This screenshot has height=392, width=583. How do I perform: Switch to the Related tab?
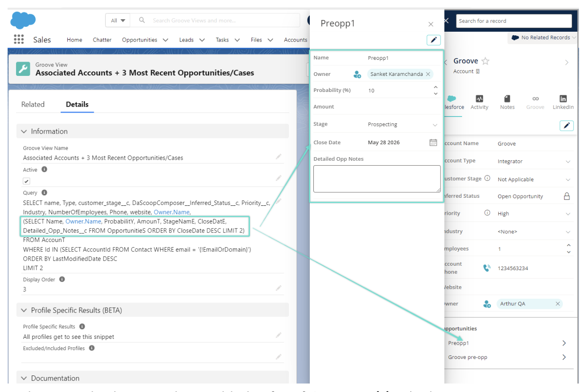pyautogui.click(x=33, y=104)
